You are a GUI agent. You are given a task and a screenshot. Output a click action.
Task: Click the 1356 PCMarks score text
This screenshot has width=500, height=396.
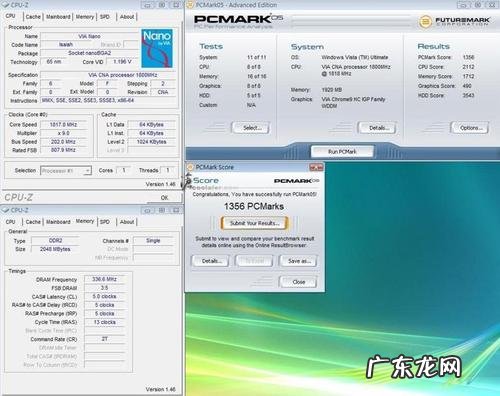pyautogui.click(x=254, y=206)
